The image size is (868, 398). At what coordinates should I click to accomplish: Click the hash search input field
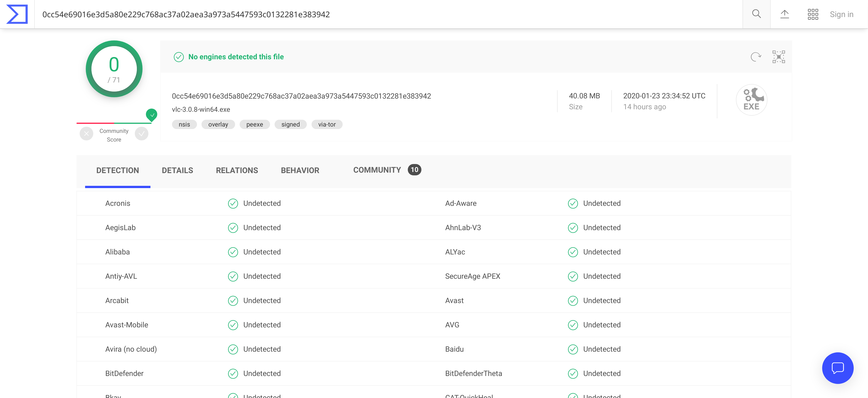click(388, 14)
